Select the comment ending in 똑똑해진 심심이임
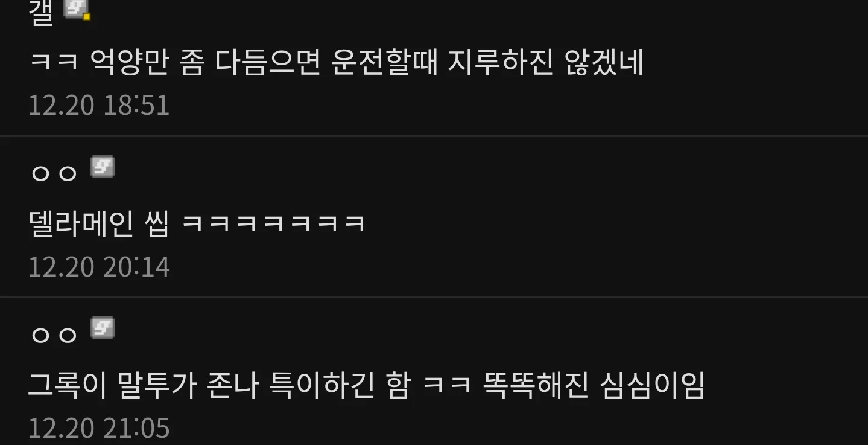868x445 pixels. (367, 385)
